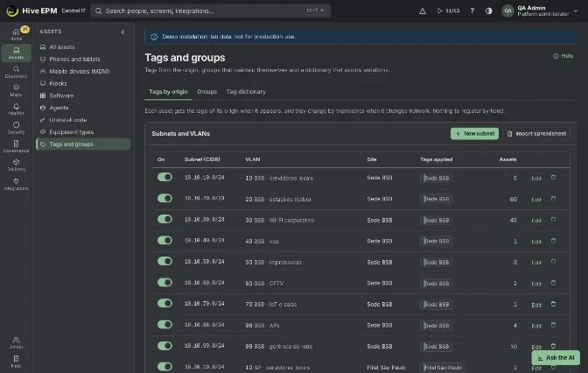
Task: Open the page Help link
Action: click(563, 56)
